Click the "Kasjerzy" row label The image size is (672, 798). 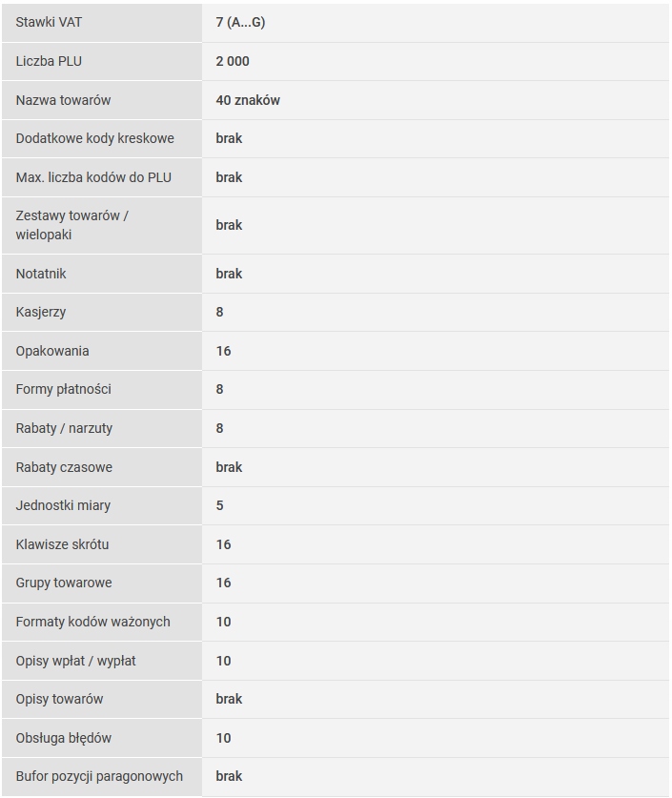[x=41, y=312]
